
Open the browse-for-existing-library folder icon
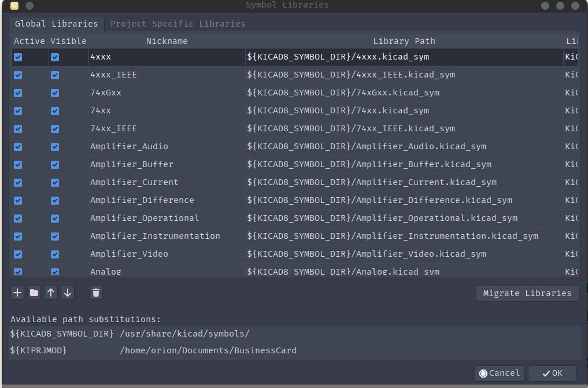[34, 293]
